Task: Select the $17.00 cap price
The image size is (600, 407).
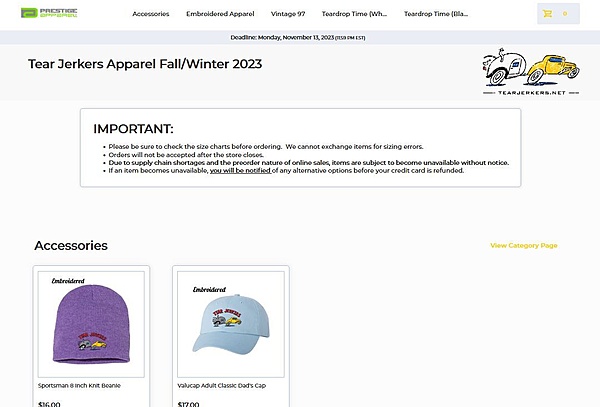Action: tap(188, 404)
